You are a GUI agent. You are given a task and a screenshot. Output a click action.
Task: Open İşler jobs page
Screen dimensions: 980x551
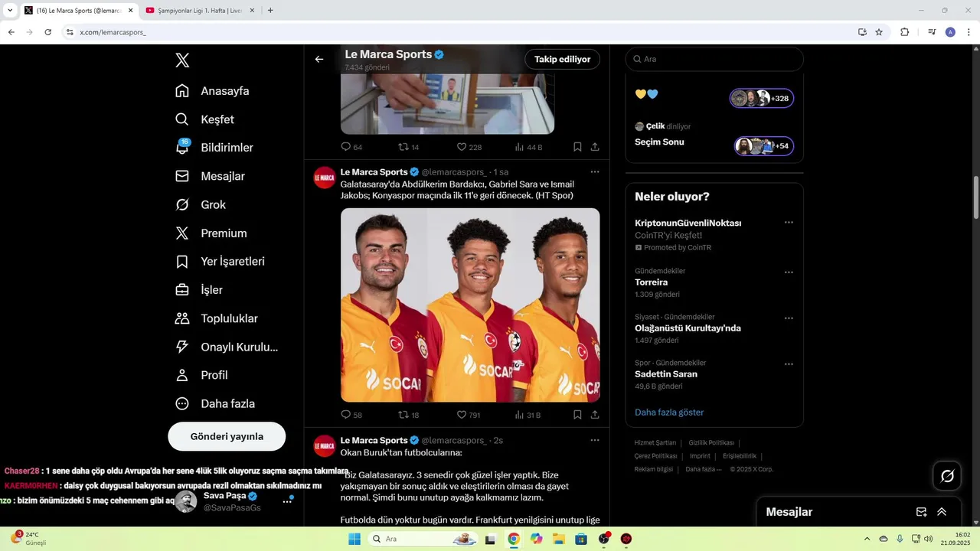click(198, 290)
